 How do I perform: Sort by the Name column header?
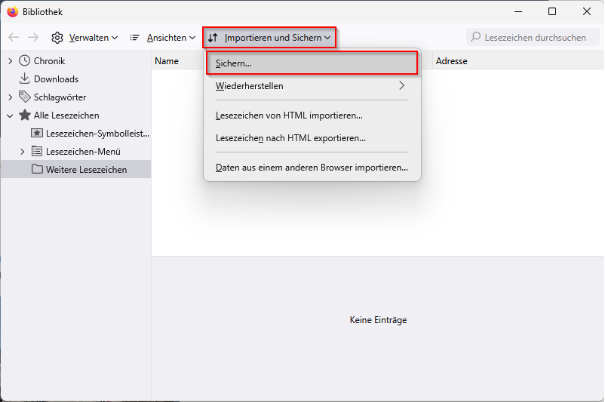(166, 61)
